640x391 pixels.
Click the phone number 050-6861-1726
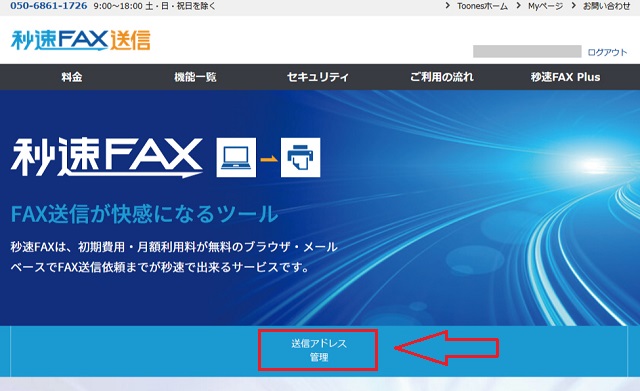point(49,6)
